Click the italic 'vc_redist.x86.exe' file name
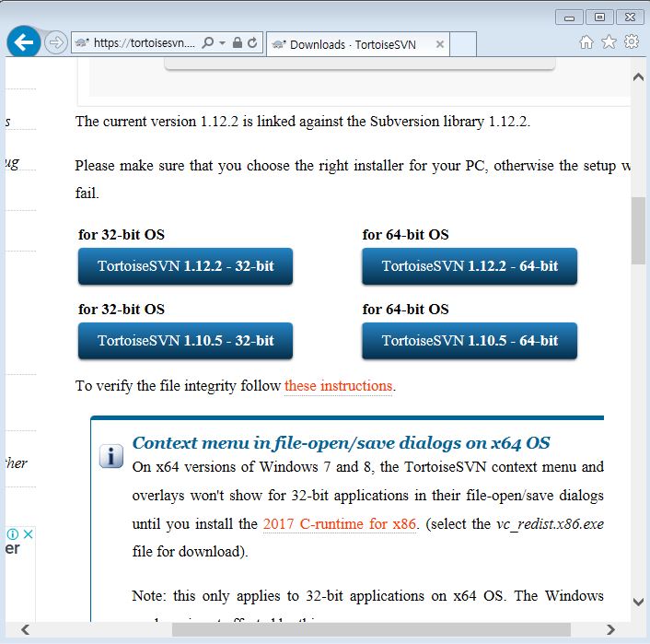This screenshot has height=644, width=650. pyautogui.click(x=550, y=524)
